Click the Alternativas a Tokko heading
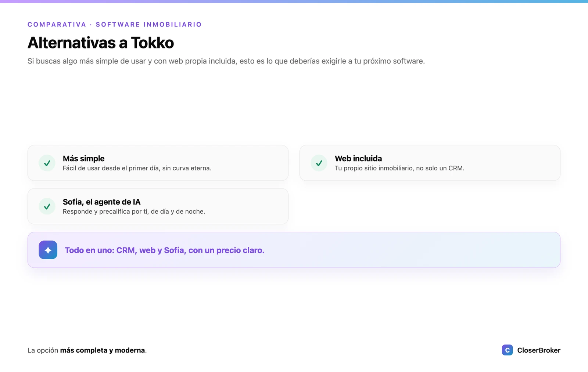This screenshot has width=588, height=372. 101,43
